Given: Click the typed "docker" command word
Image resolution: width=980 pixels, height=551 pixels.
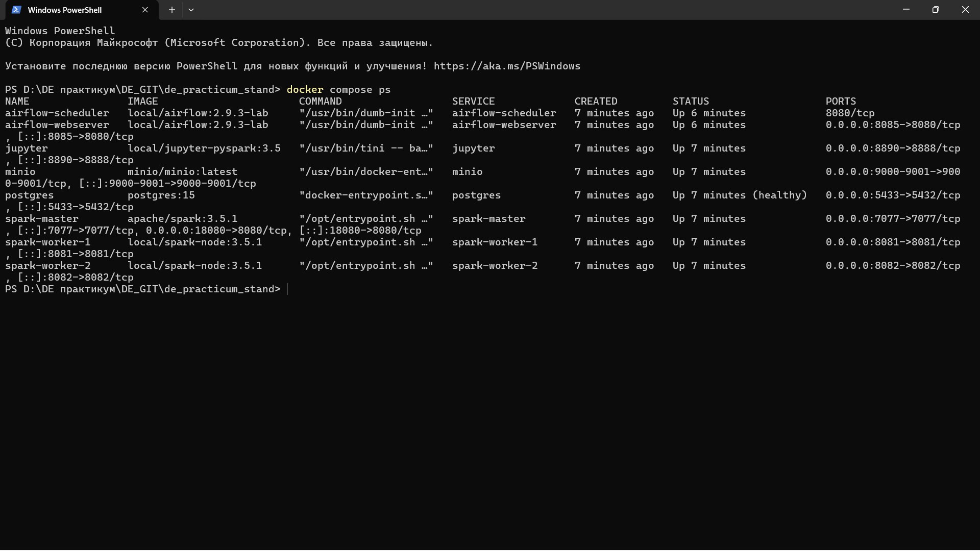Looking at the screenshot, I should tap(305, 90).
